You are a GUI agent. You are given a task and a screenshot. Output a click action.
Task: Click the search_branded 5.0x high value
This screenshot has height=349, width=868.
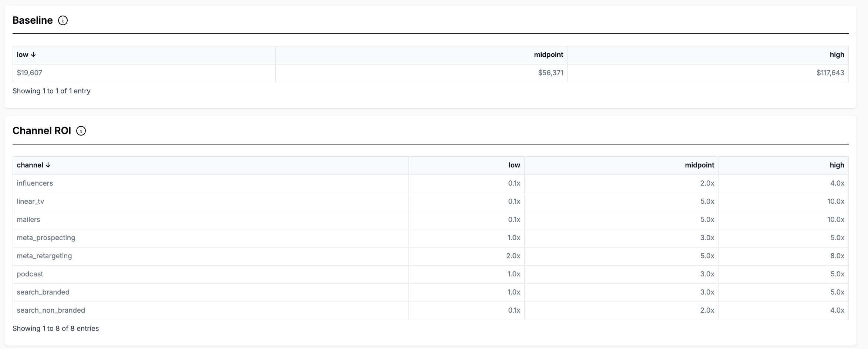[x=837, y=292]
